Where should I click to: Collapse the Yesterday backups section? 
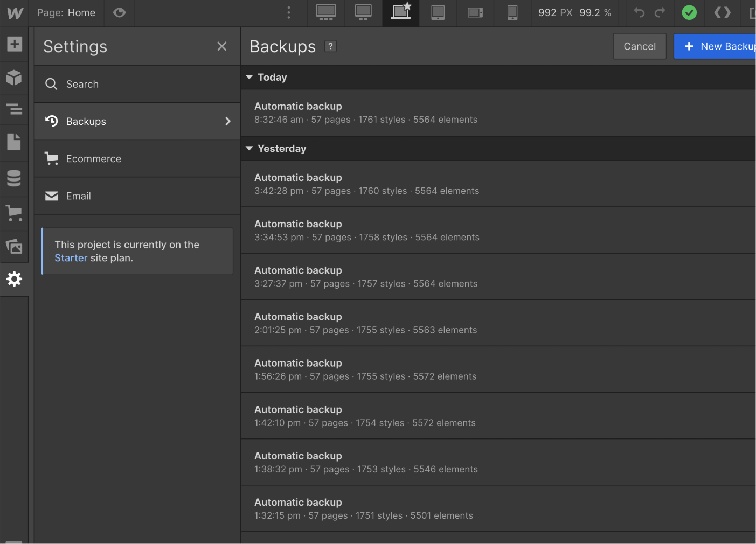[249, 148]
